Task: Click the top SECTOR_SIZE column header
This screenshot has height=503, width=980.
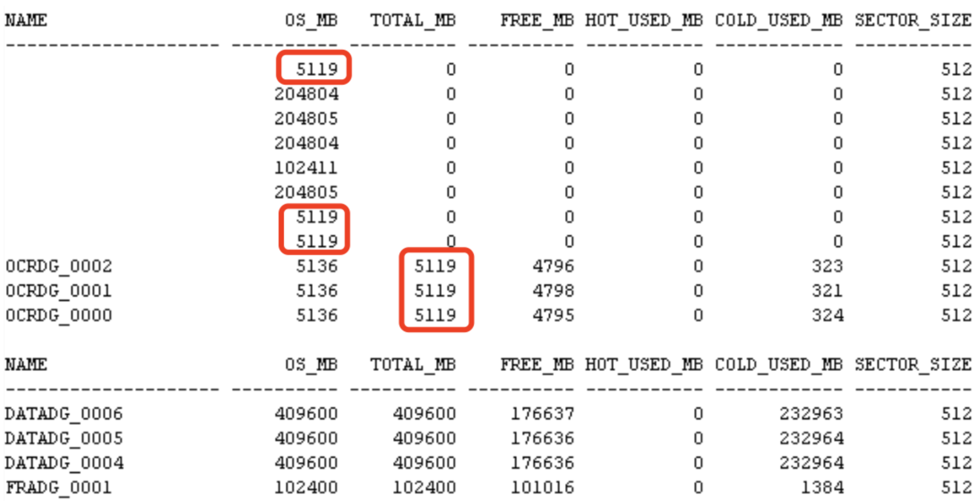Action: (913, 20)
